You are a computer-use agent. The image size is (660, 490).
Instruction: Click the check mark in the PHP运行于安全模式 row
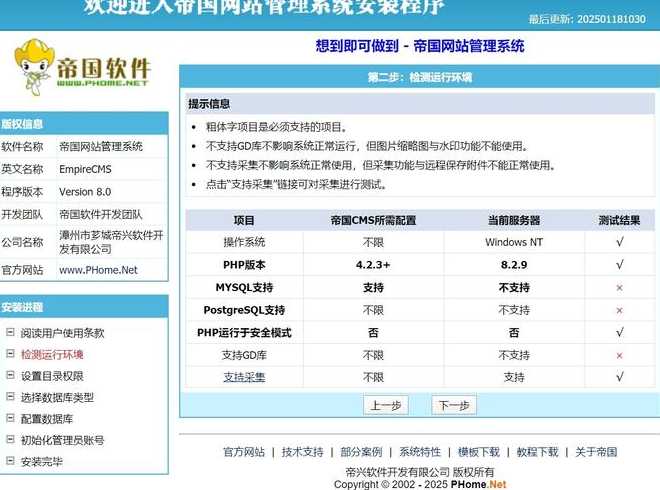pos(620,333)
